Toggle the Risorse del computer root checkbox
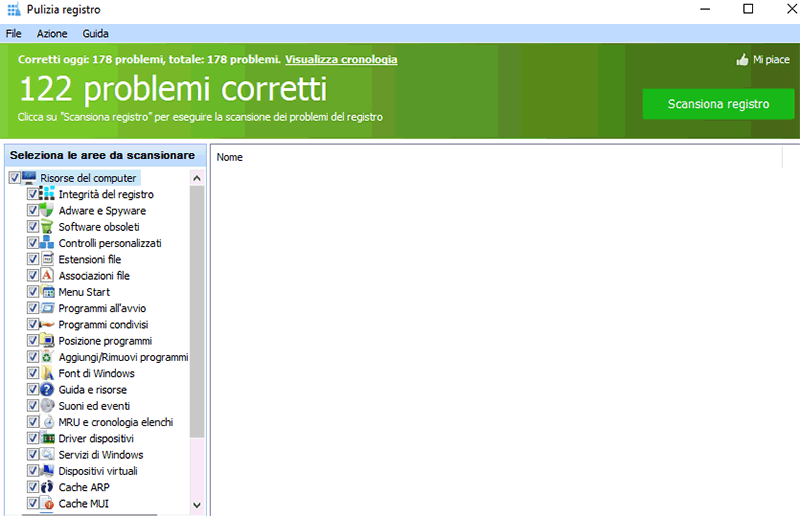The width and height of the screenshot is (800, 516). click(x=14, y=178)
